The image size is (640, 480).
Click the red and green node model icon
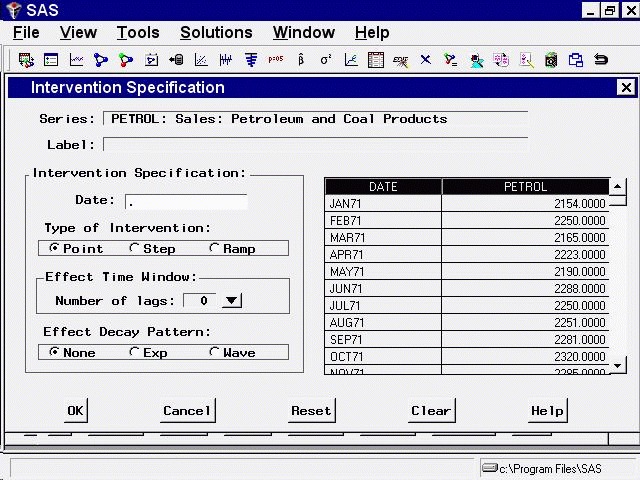(126, 60)
